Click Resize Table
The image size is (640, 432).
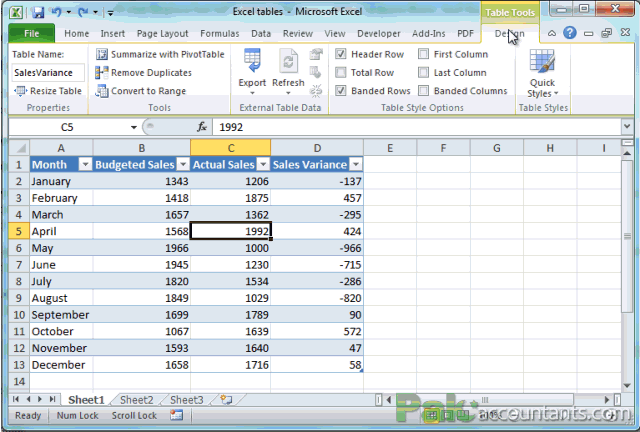pyautogui.click(x=48, y=91)
